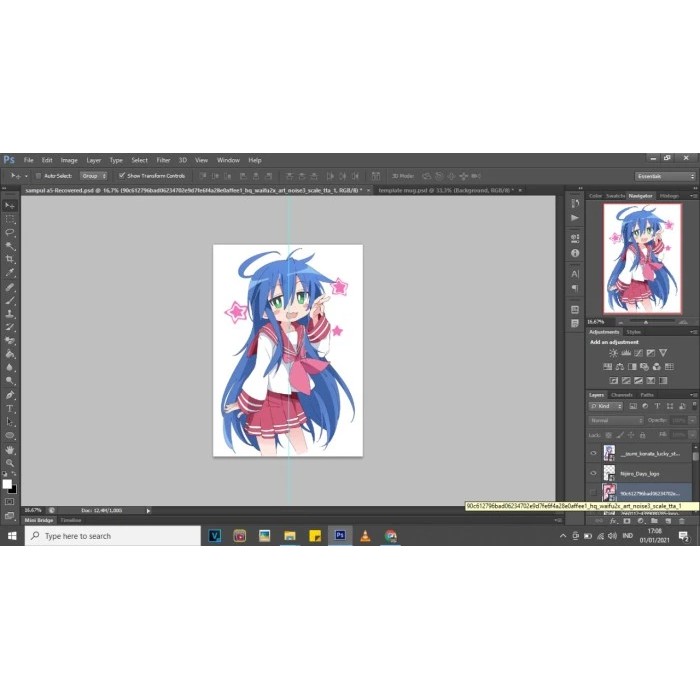Select the Magic Wand tool
Image resolution: width=700 pixels, height=700 pixels.
point(10,246)
